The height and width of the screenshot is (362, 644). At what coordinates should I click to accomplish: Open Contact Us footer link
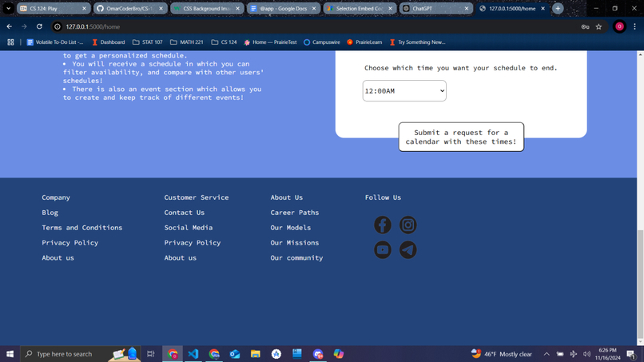click(184, 213)
